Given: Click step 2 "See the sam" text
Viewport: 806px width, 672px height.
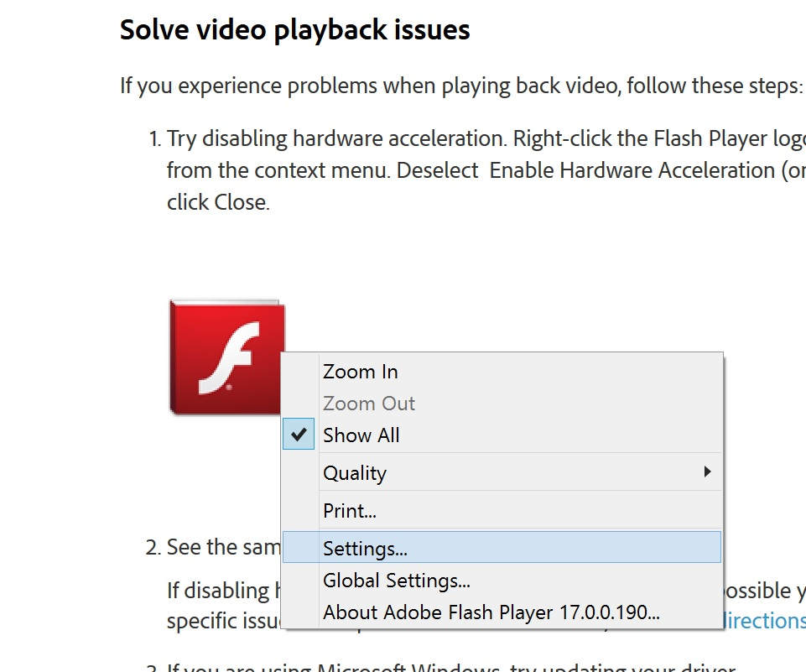Looking at the screenshot, I should 222,548.
